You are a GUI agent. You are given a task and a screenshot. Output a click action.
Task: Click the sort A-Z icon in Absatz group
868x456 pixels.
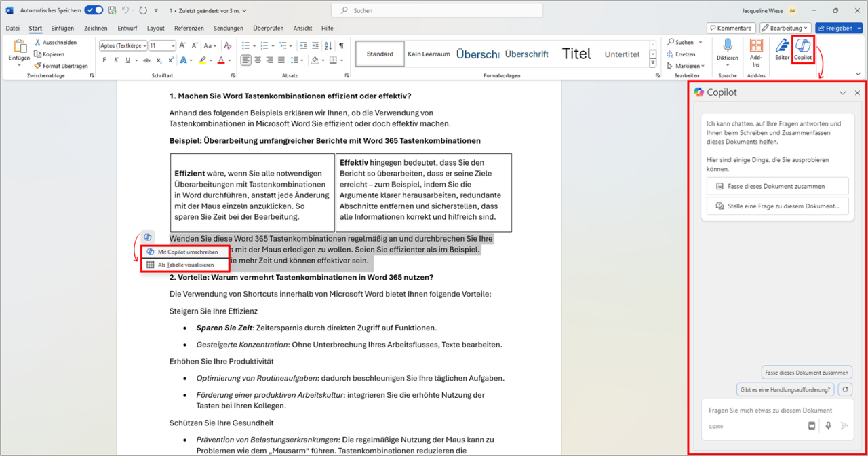(x=327, y=45)
